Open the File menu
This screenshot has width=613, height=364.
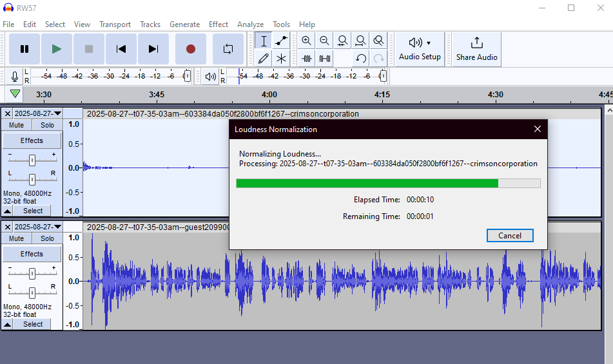pos(8,24)
